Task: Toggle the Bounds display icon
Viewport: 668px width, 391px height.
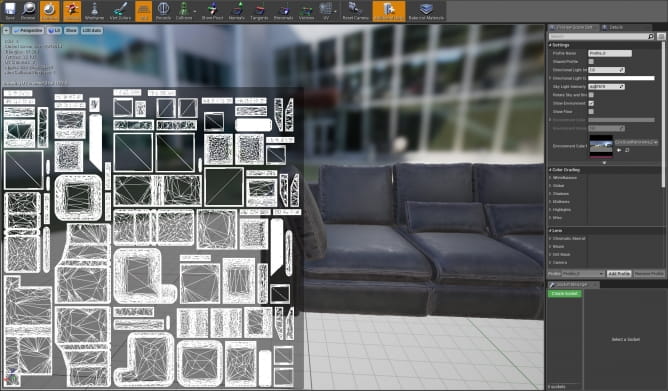Action: tap(163, 11)
